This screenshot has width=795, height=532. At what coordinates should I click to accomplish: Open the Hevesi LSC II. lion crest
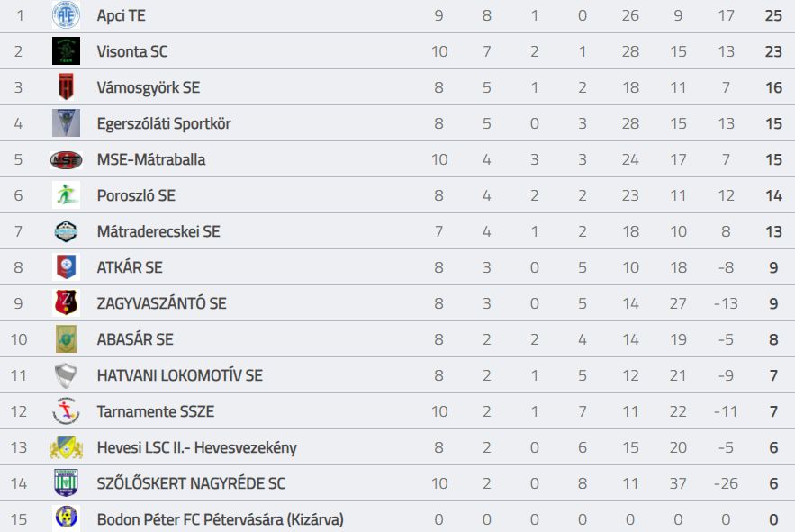coord(66,447)
